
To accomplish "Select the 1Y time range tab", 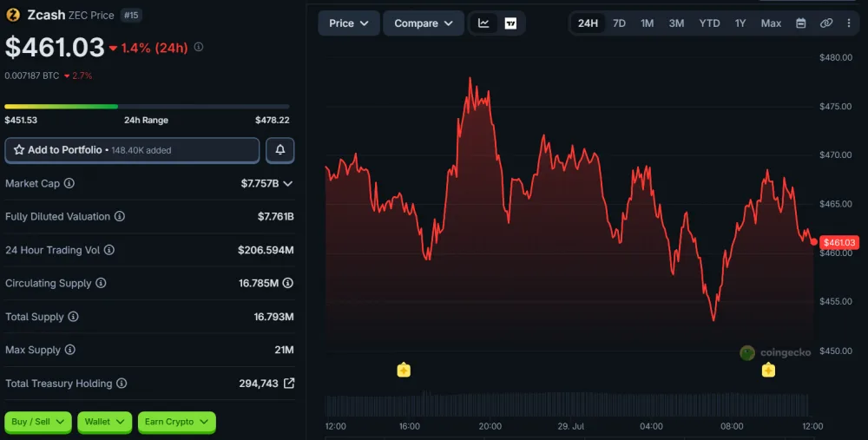I will point(740,23).
